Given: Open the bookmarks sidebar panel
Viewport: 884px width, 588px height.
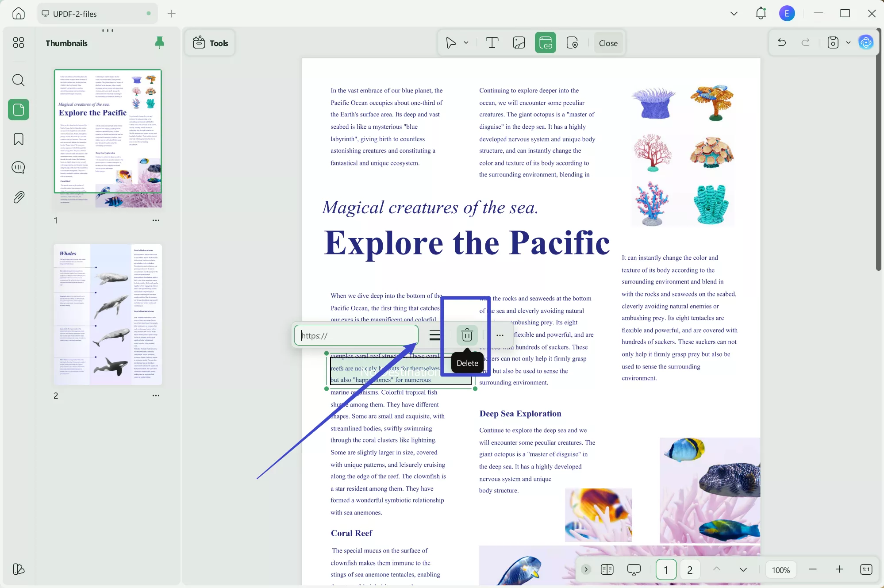Looking at the screenshot, I should pos(18,139).
